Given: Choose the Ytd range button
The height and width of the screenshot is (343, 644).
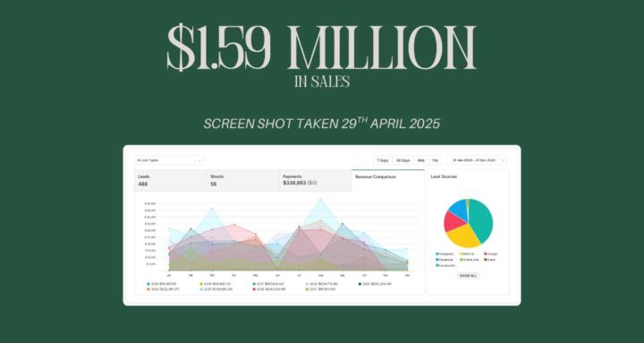Looking at the screenshot, I should [435, 160].
